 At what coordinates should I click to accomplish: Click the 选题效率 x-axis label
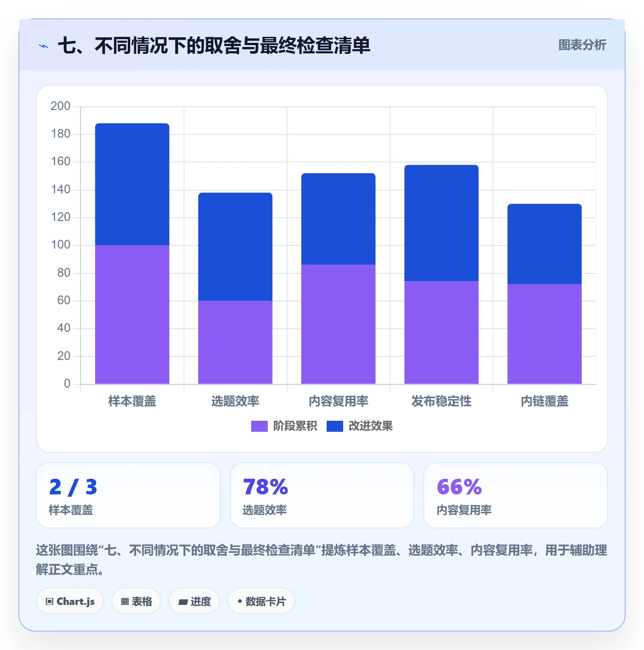(235, 401)
